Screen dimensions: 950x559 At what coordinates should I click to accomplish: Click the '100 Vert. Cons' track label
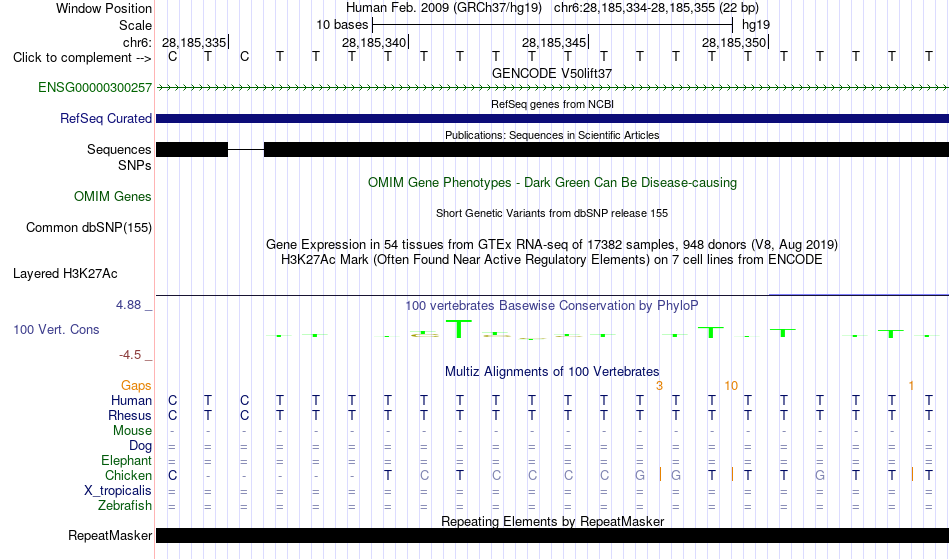(56, 329)
